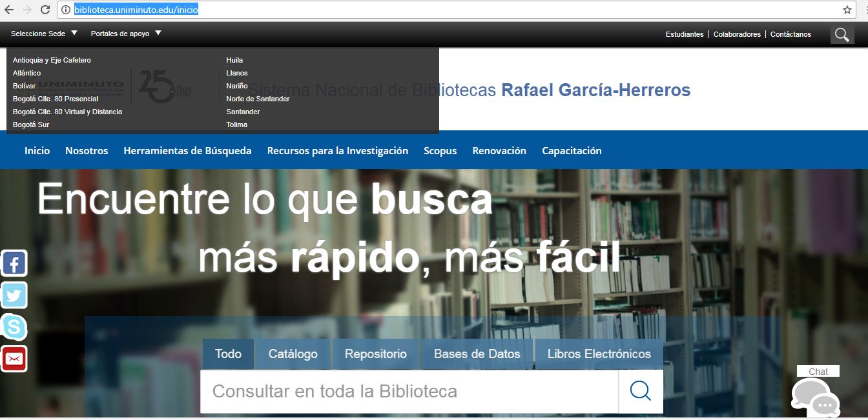Click the Consultar en toda la Biblioteca field
868x420 pixels.
point(409,392)
